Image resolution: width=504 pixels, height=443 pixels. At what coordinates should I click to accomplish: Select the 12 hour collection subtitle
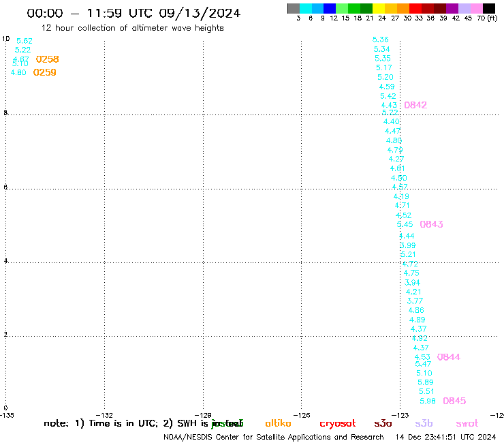(x=132, y=28)
